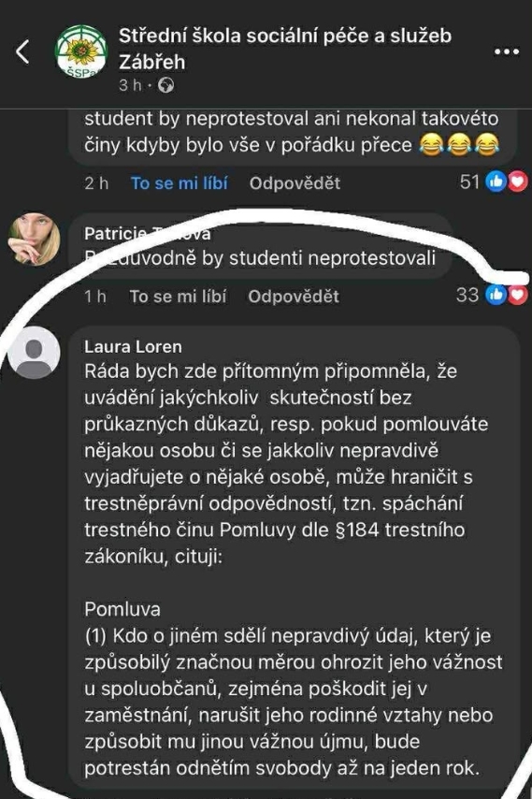The width and height of the screenshot is (532, 799).
Task: Open the school's sunflower logo avatar
Action: [81, 51]
